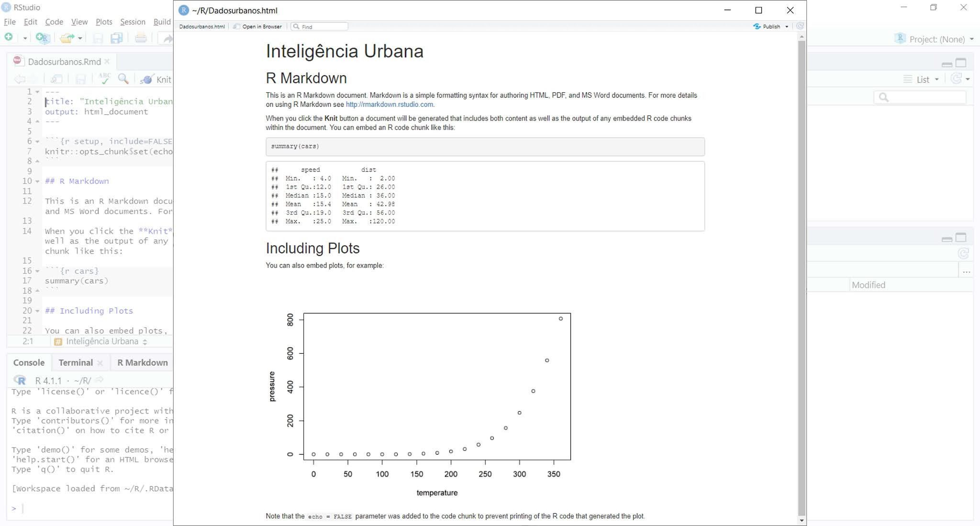Click the back arrow in source editor toolbar
This screenshot has width=980, height=526.
pos(19,79)
